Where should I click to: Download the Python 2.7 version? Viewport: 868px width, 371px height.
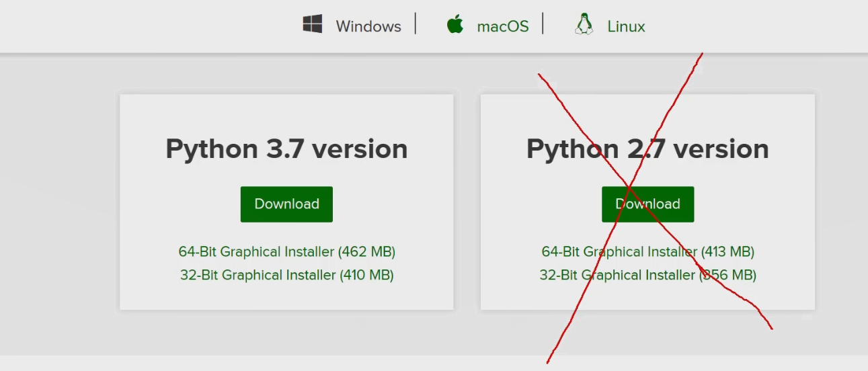(647, 204)
